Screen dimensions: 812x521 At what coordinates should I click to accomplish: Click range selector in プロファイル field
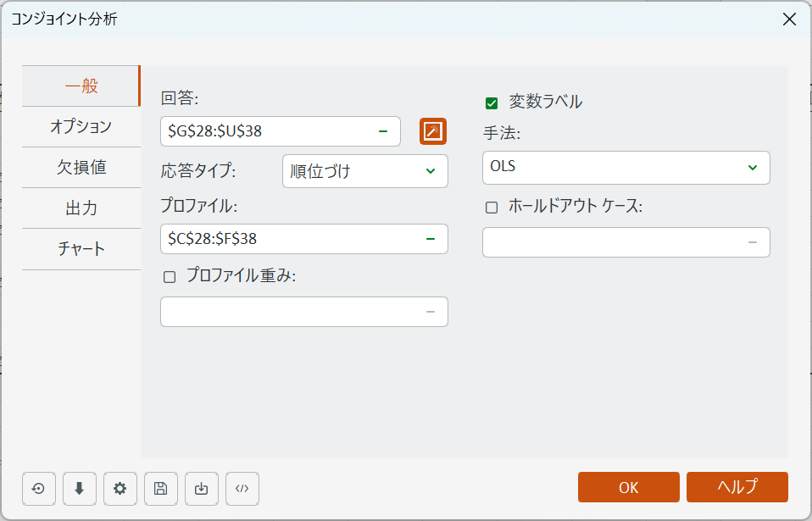tap(431, 239)
